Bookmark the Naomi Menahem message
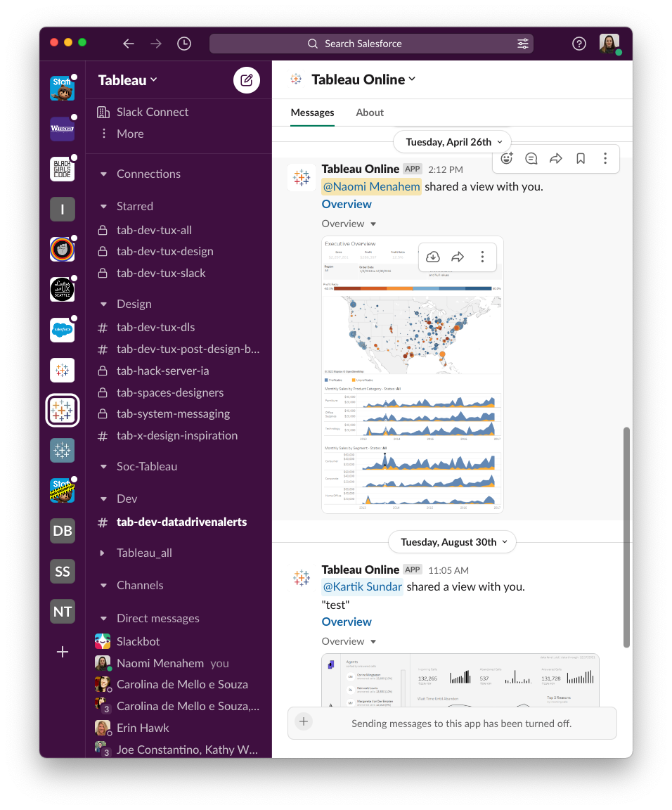The image size is (672, 810). pos(581,159)
